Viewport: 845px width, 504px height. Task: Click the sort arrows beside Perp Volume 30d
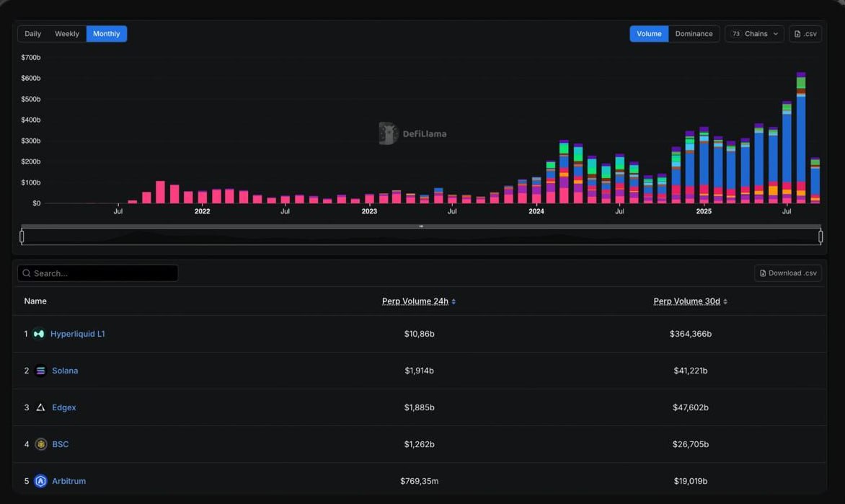[725, 301]
